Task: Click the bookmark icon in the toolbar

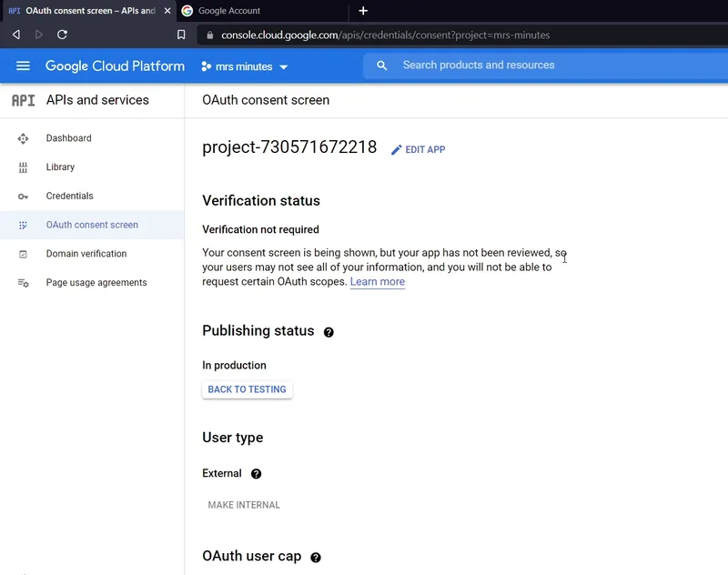Action: (181, 35)
